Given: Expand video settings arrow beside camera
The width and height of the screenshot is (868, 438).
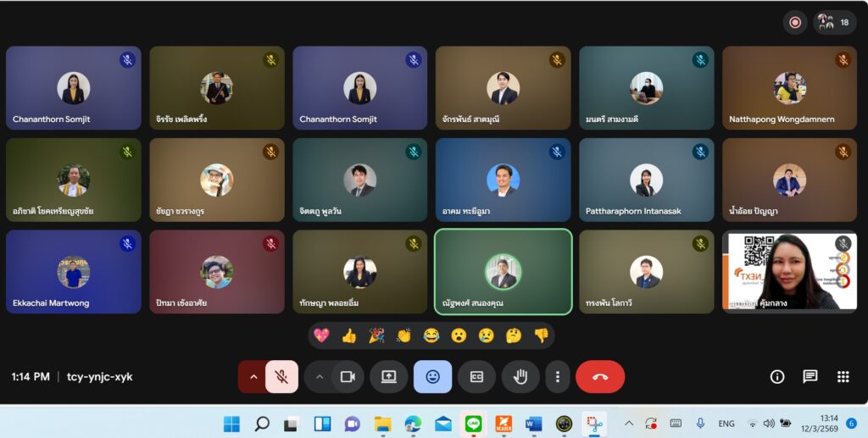Looking at the screenshot, I should [319, 377].
